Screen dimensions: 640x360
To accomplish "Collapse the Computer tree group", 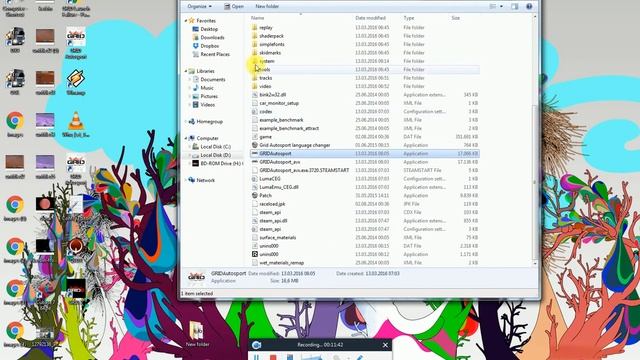I will pos(186,138).
